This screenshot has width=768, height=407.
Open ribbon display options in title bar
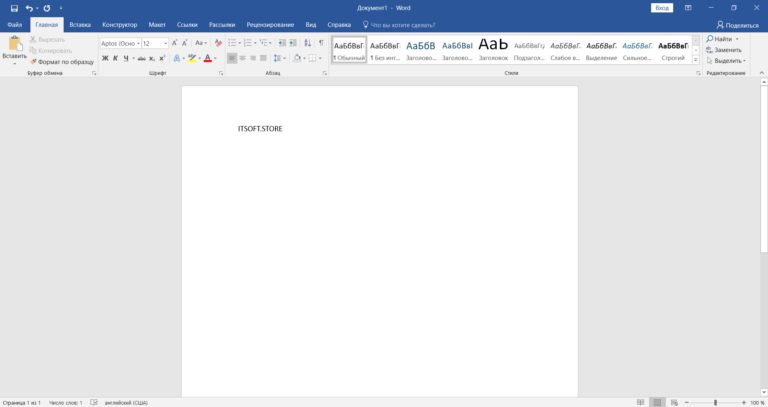688,8
